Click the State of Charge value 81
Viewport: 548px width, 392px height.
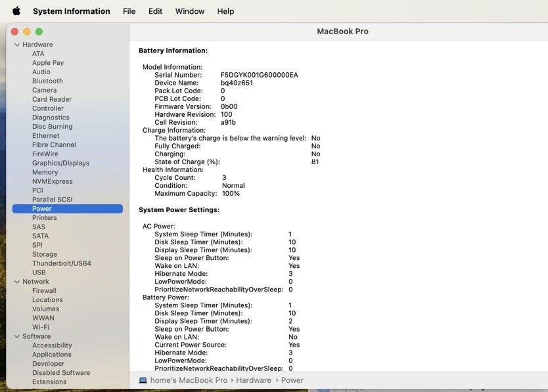coord(315,162)
